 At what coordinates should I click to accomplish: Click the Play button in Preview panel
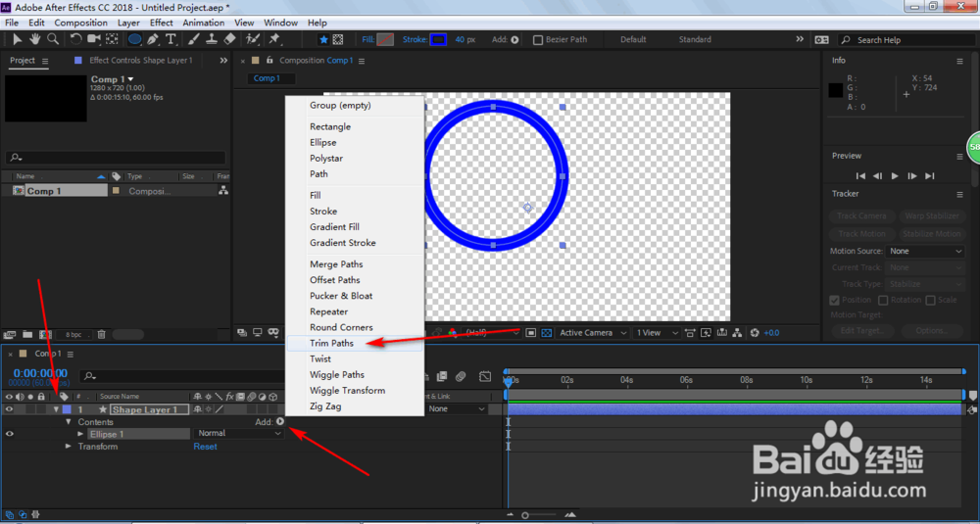(895, 176)
